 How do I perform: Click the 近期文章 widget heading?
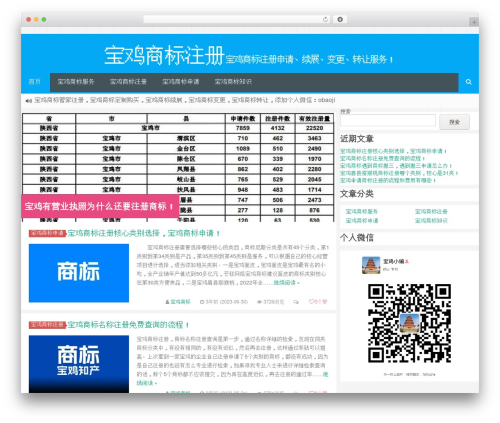(x=357, y=139)
